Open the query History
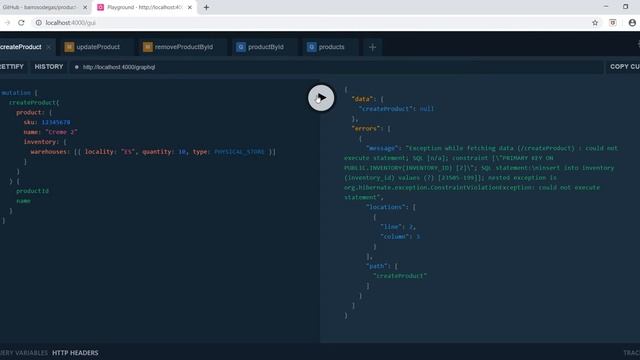The height and width of the screenshot is (360, 640). coord(49,67)
